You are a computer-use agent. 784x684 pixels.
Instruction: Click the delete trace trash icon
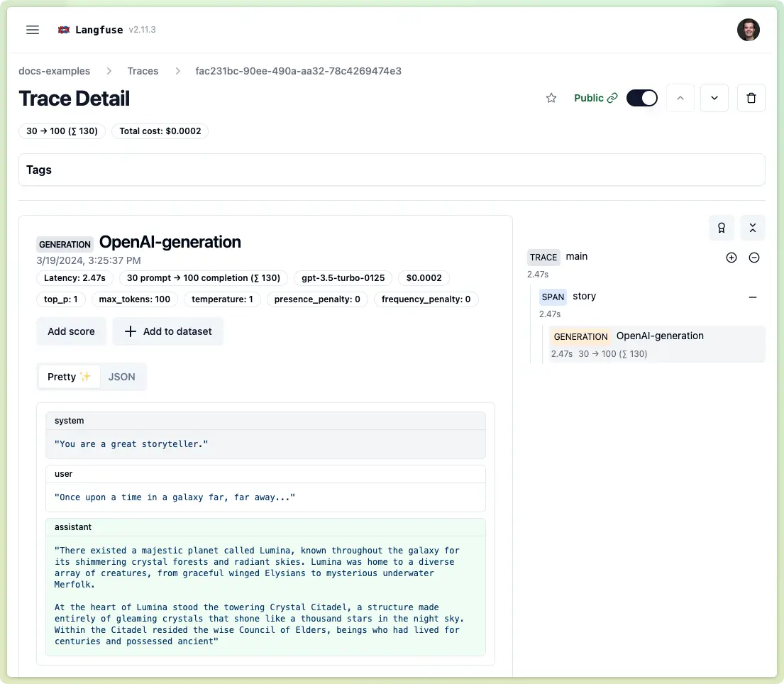[751, 97]
